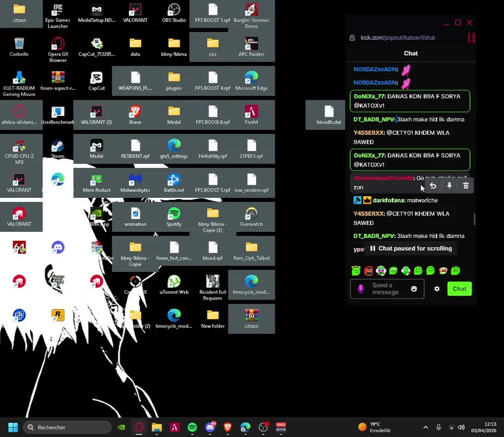This screenshot has width=504, height=437.
Task: Open the Resident Evil Requiem icon
Action: pyautogui.click(x=213, y=288)
